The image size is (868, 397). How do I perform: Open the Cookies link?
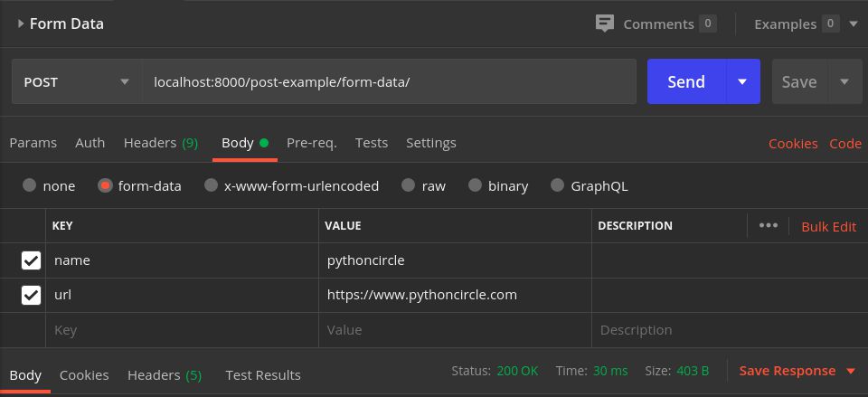(793, 144)
